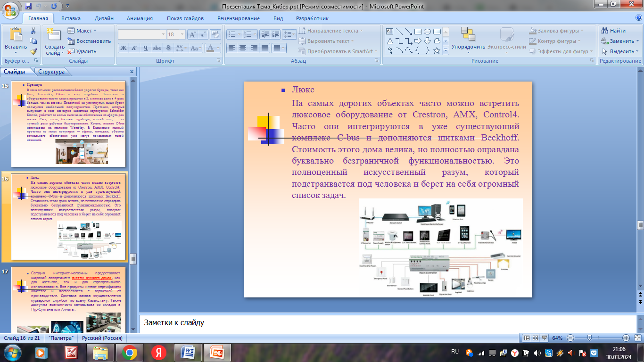Align text left
Image resolution: width=644 pixels, height=362 pixels.
[x=231, y=48]
